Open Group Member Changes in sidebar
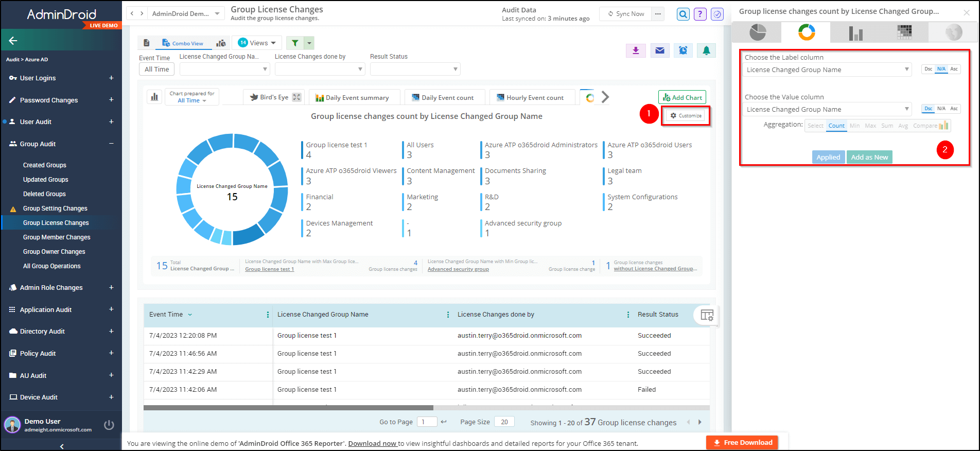This screenshot has width=980, height=451. pos(57,237)
